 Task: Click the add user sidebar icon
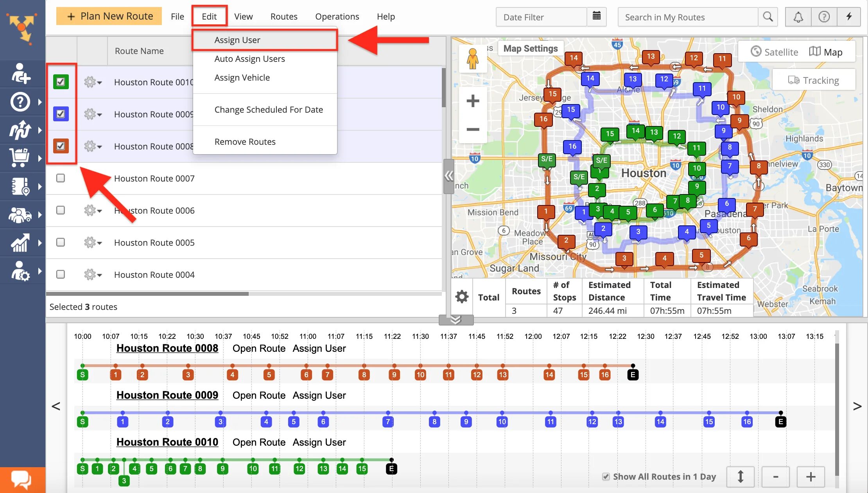coord(21,74)
